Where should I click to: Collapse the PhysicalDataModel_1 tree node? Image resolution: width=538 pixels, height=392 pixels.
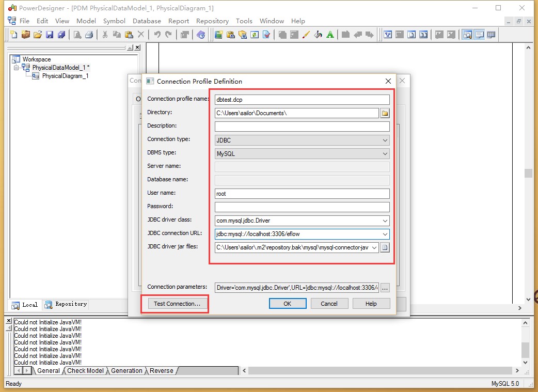tap(16, 68)
